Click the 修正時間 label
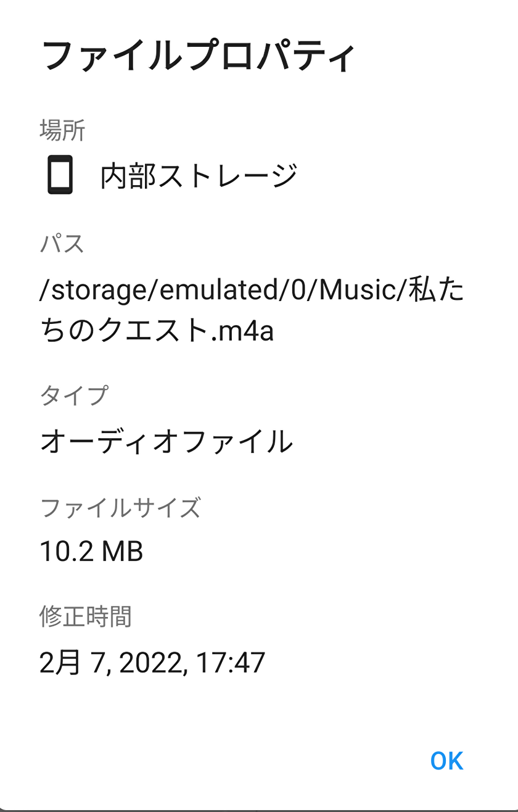Viewport: 518px width, 812px height. (x=85, y=616)
